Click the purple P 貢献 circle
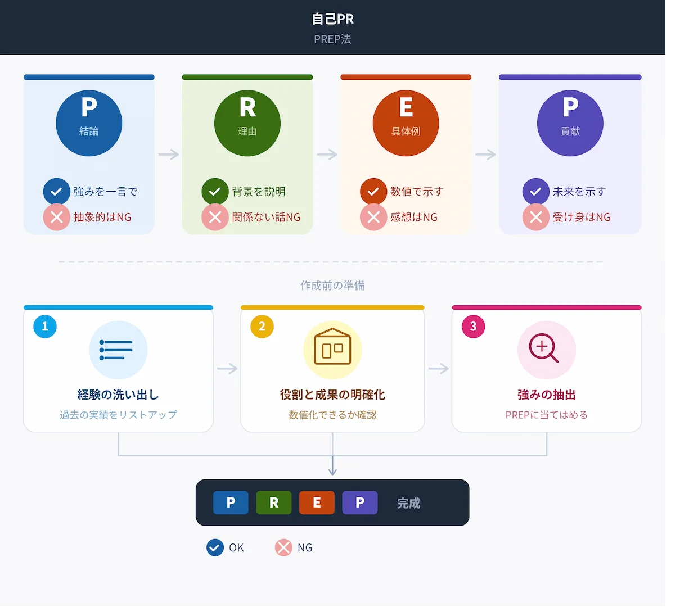The height and width of the screenshot is (616, 675). (x=570, y=123)
